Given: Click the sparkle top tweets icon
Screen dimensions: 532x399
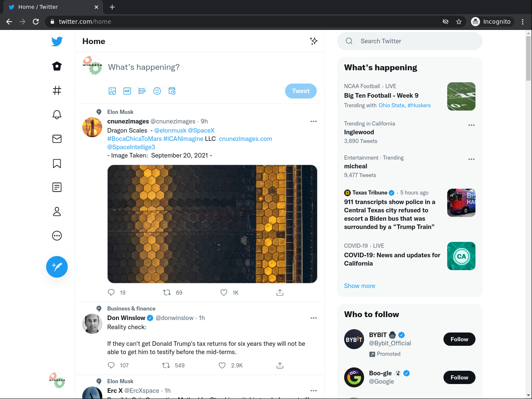Looking at the screenshot, I should point(314,41).
